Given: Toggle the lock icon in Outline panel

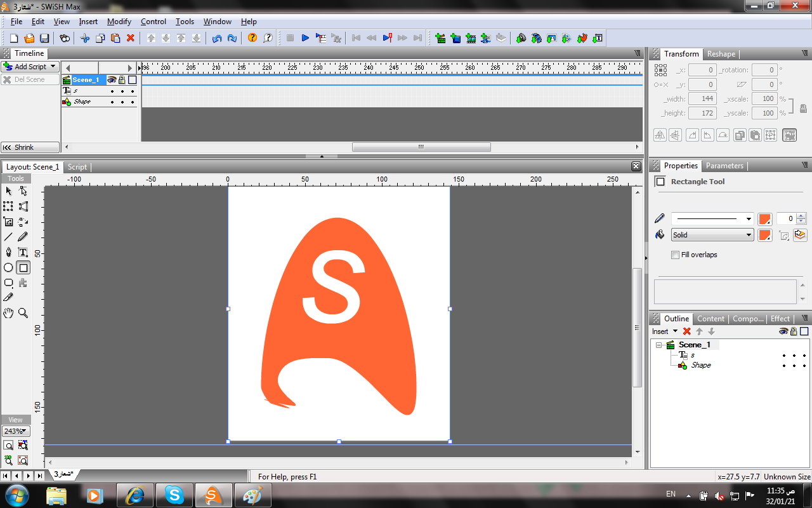Looking at the screenshot, I should click(x=793, y=331).
